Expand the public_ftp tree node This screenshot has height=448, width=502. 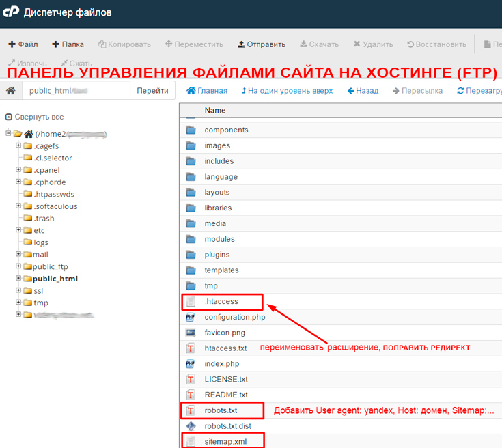click(x=18, y=266)
